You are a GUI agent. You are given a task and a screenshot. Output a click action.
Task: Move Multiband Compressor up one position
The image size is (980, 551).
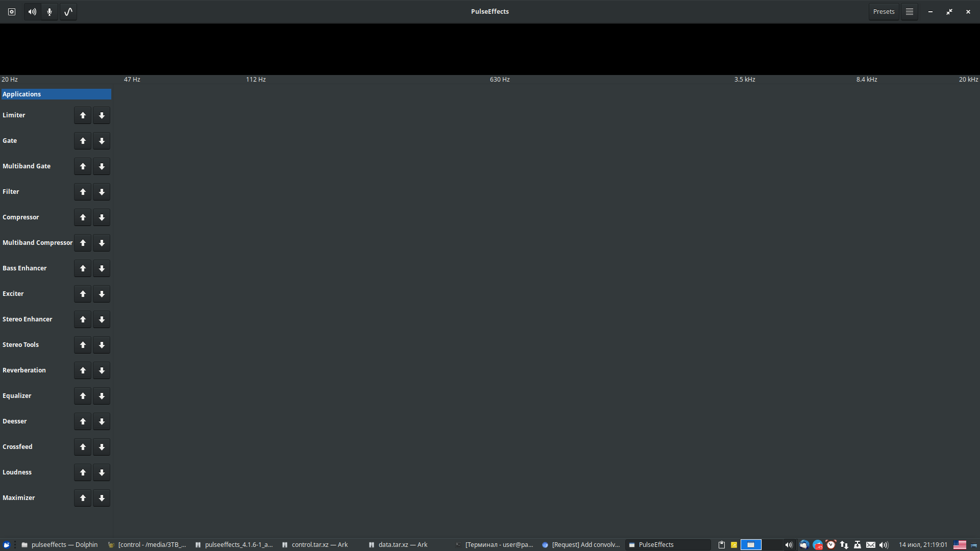click(x=83, y=243)
